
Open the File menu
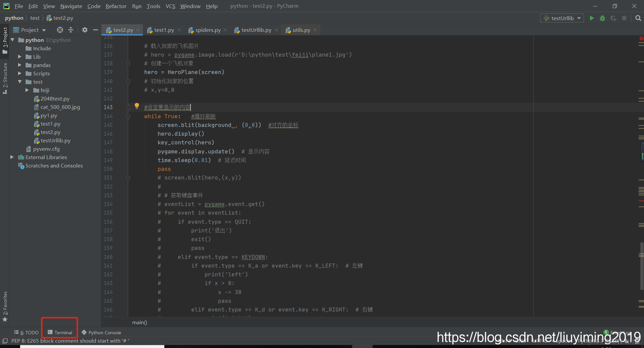point(19,6)
